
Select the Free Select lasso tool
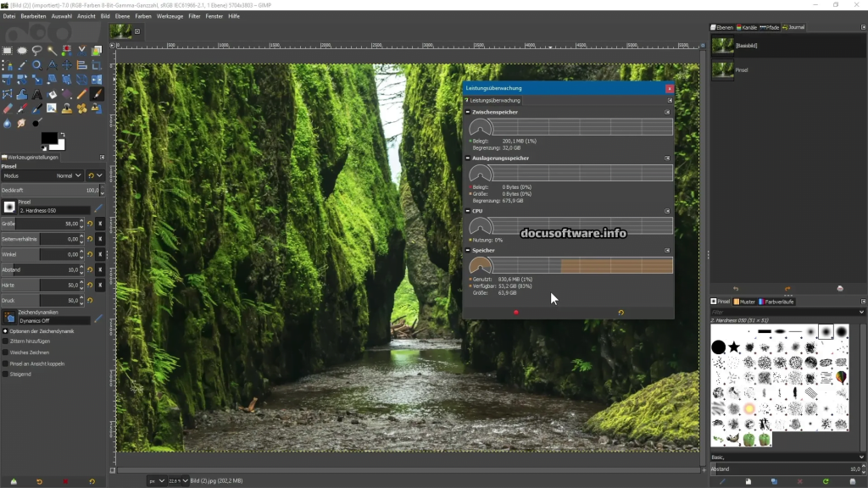coord(37,51)
